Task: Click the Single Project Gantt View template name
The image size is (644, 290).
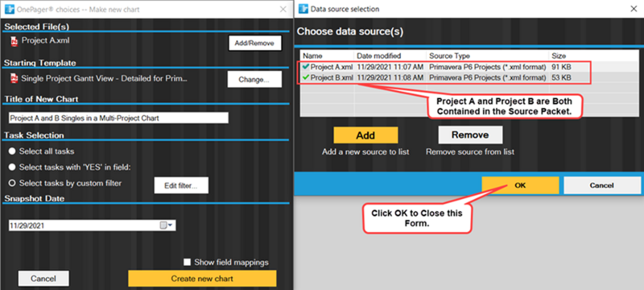Action: (x=105, y=78)
